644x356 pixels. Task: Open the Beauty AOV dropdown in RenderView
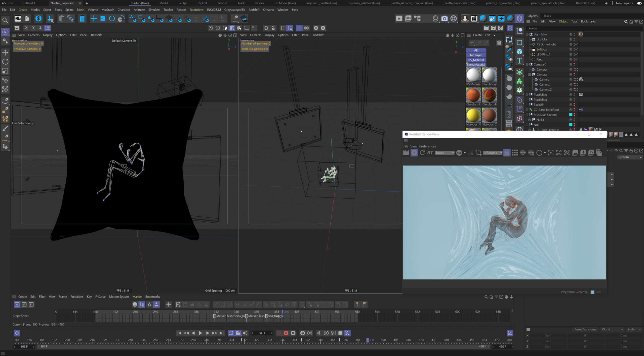[445, 153]
